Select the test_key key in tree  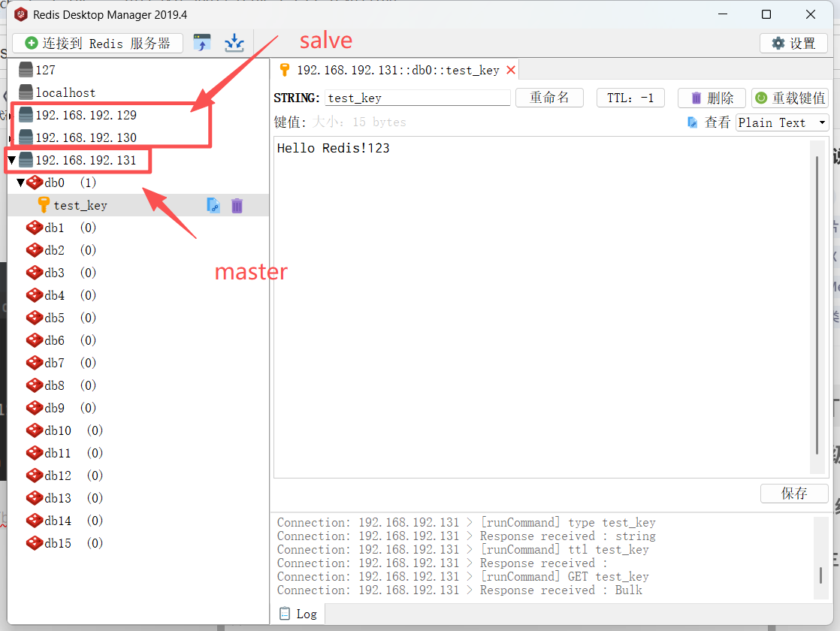click(80, 205)
